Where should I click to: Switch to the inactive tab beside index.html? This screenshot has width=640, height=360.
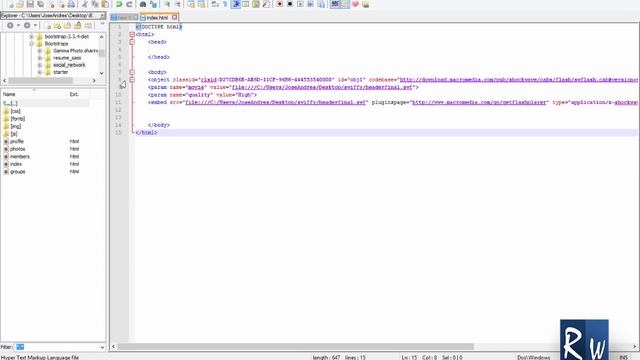point(124,18)
